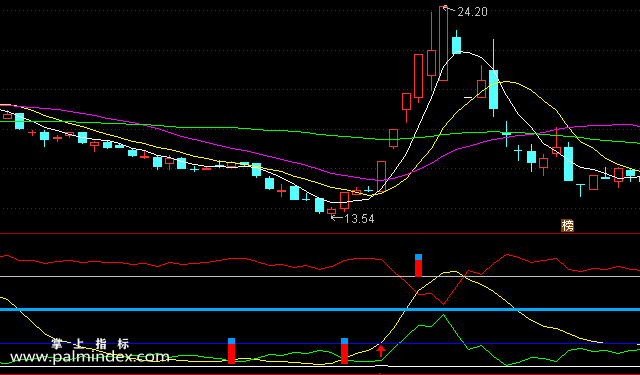640x375 pixels.
Task: Select the small circle marker beside 24.20
Action: [446, 7]
